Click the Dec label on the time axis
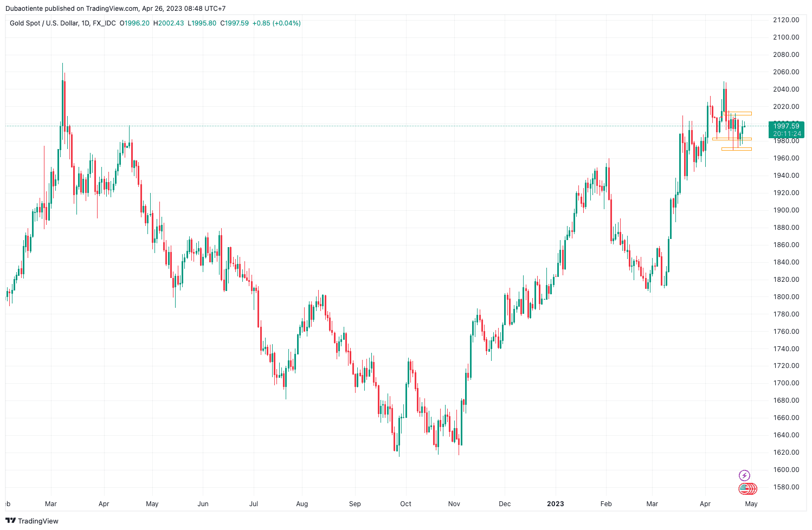Viewport: 812px width, 530px height. click(505, 504)
